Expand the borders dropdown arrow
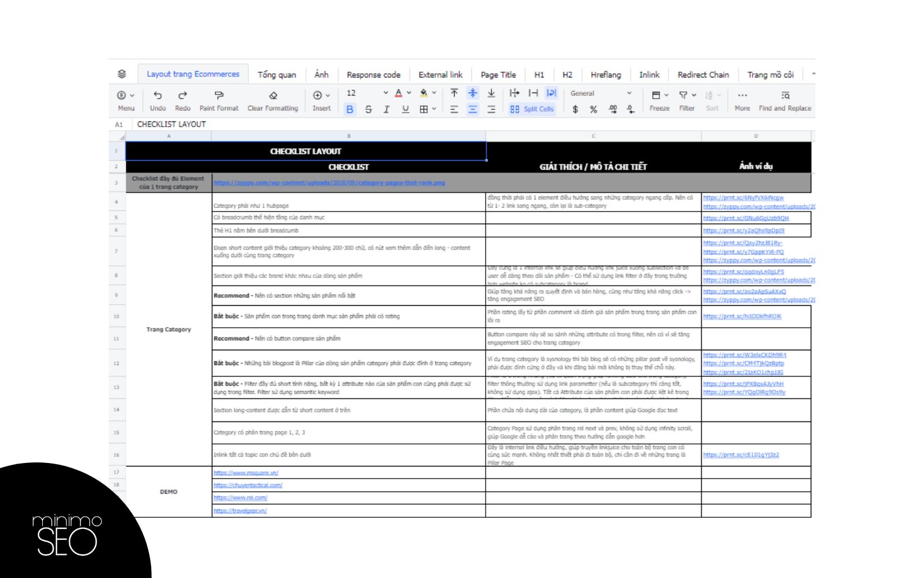This screenshot has width=924, height=578. 434,109
